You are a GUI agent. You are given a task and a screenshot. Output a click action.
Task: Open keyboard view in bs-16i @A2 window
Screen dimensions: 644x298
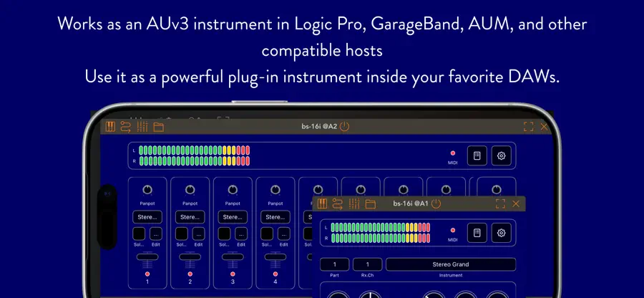coord(110,127)
